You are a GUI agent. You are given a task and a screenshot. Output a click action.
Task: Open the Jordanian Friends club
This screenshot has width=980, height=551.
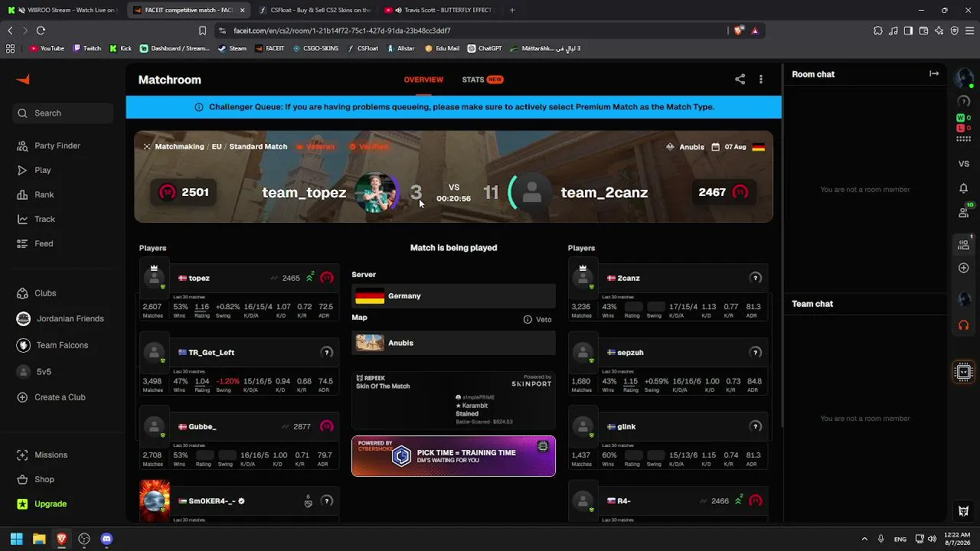(60, 319)
